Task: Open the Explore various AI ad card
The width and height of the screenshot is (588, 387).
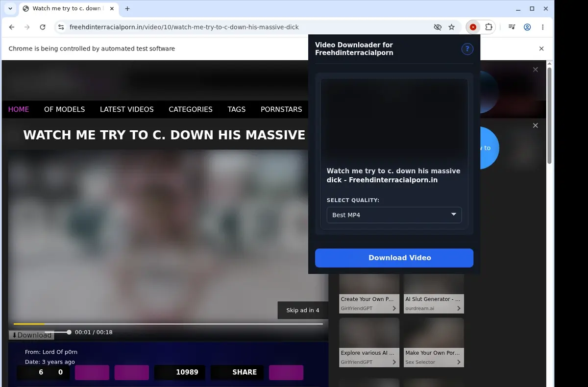Action: 369,342
